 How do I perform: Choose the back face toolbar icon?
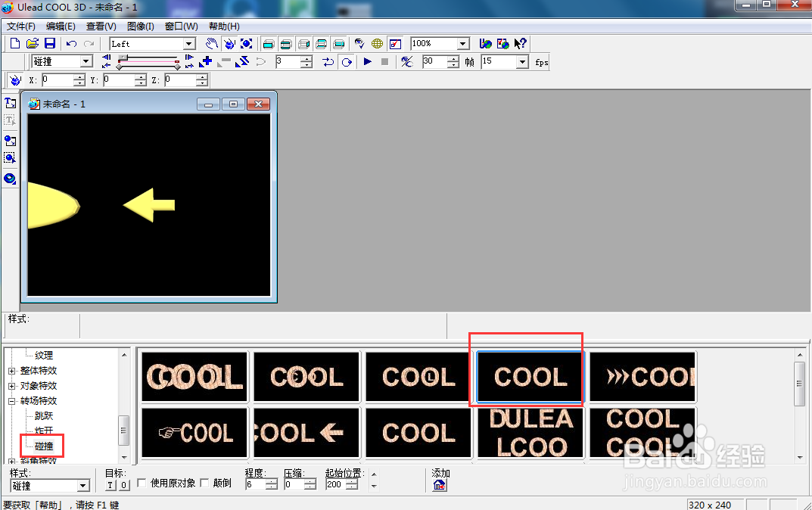point(339,44)
